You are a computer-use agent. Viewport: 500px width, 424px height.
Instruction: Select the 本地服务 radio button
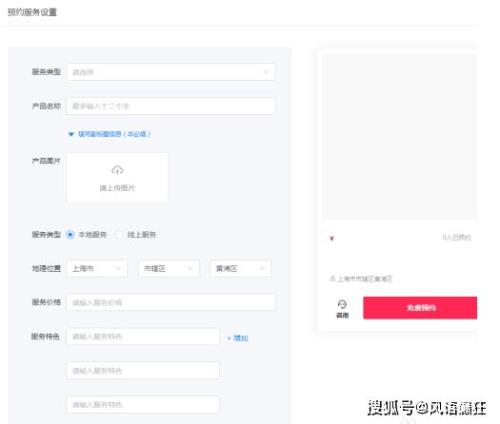pyautogui.click(x=70, y=235)
